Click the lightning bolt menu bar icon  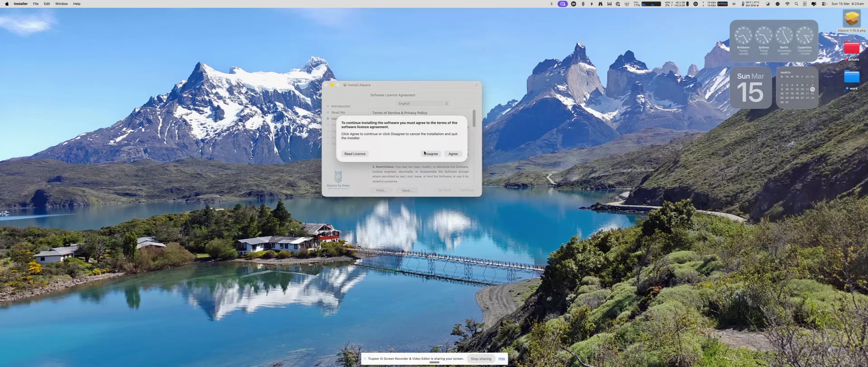pyautogui.click(x=591, y=4)
